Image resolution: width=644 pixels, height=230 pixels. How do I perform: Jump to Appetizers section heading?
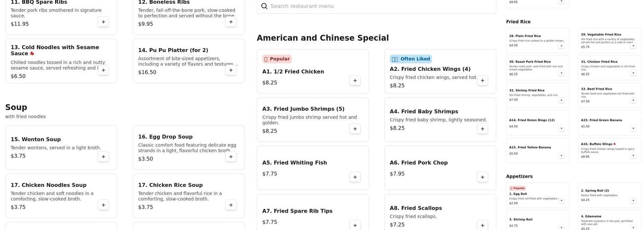pos(519,176)
